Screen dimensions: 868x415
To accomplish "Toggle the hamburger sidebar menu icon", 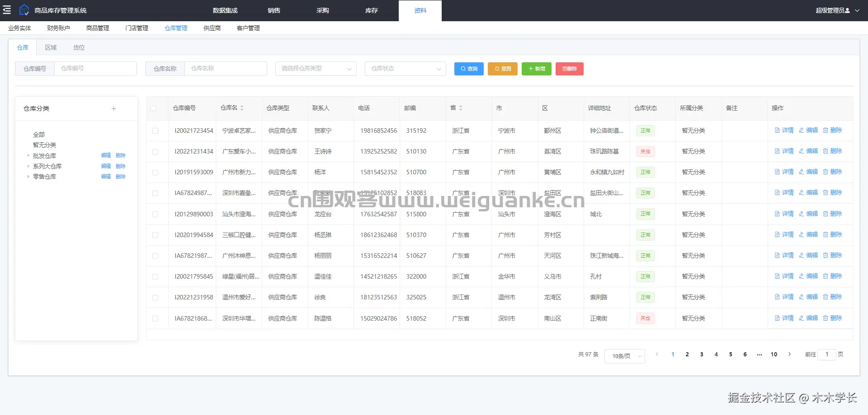I will coord(7,10).
